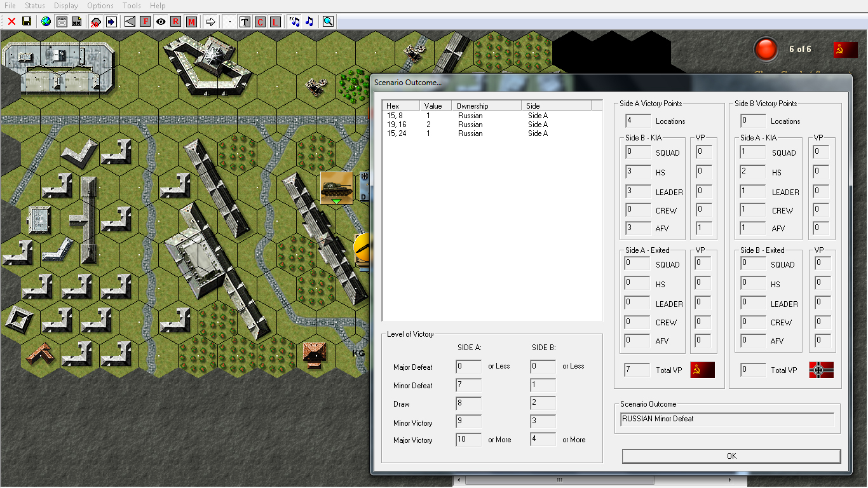The image size is (868, 488).
Task: Select the tank unit counter on map
Action: [x=336, y=188]
